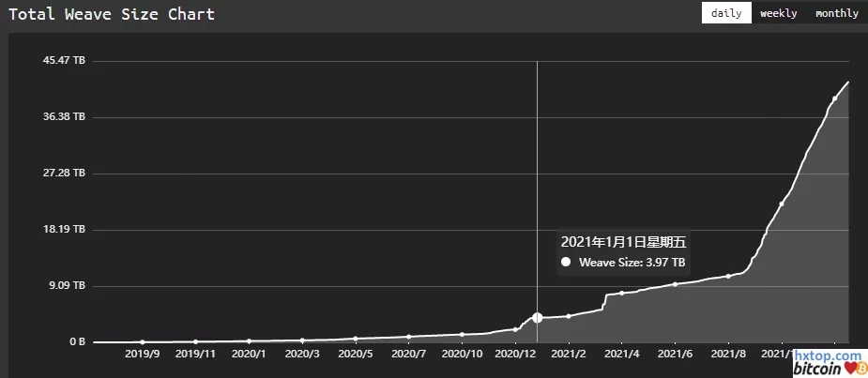Click the highlighted 2021 January 1 data point

pos(538,318)
